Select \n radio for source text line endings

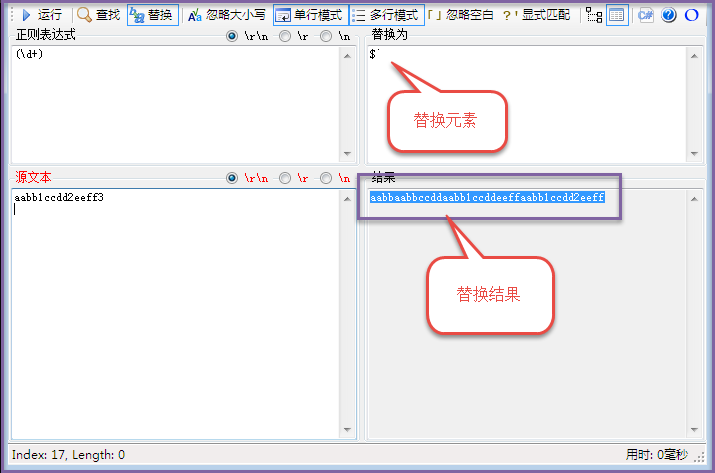pos(326,178)
